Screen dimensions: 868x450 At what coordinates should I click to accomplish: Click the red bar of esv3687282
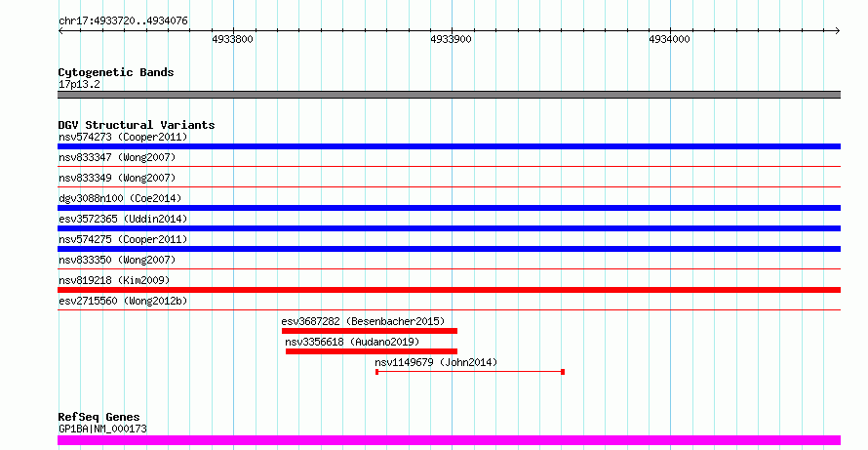pyautogui.click(x=370, y=331)
